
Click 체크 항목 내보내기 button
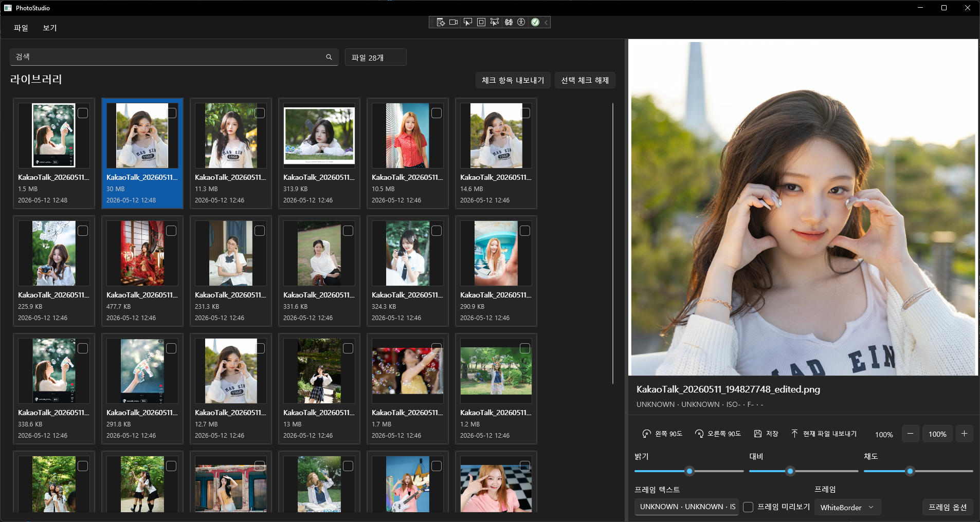click(513, 80)
